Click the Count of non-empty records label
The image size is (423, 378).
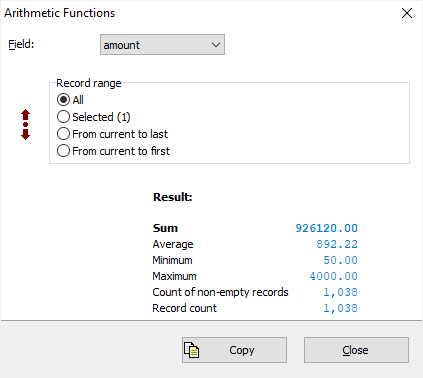click(220, 292)
